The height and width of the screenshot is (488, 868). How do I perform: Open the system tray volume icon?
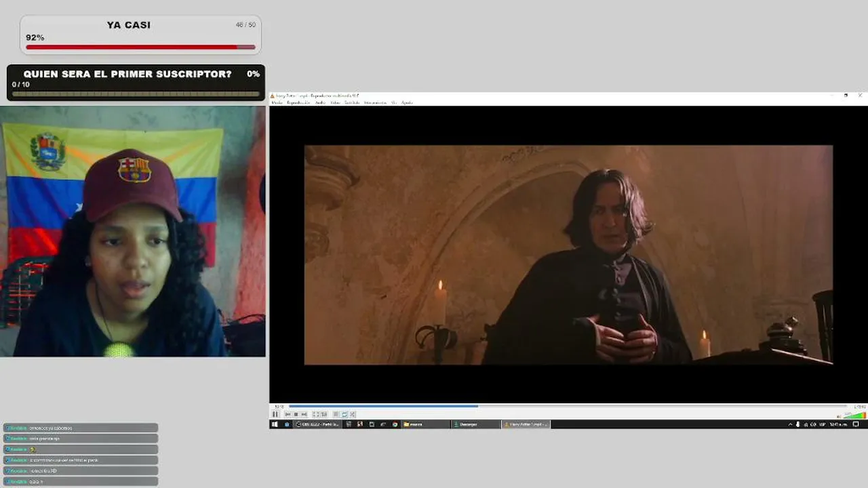(x=812, y=424)
